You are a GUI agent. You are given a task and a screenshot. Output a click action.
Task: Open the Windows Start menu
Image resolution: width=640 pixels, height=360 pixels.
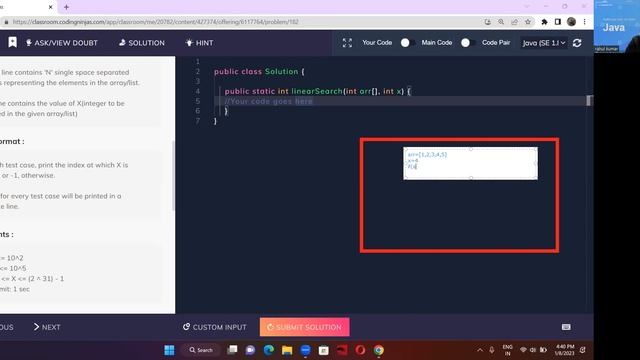[169, 350]
